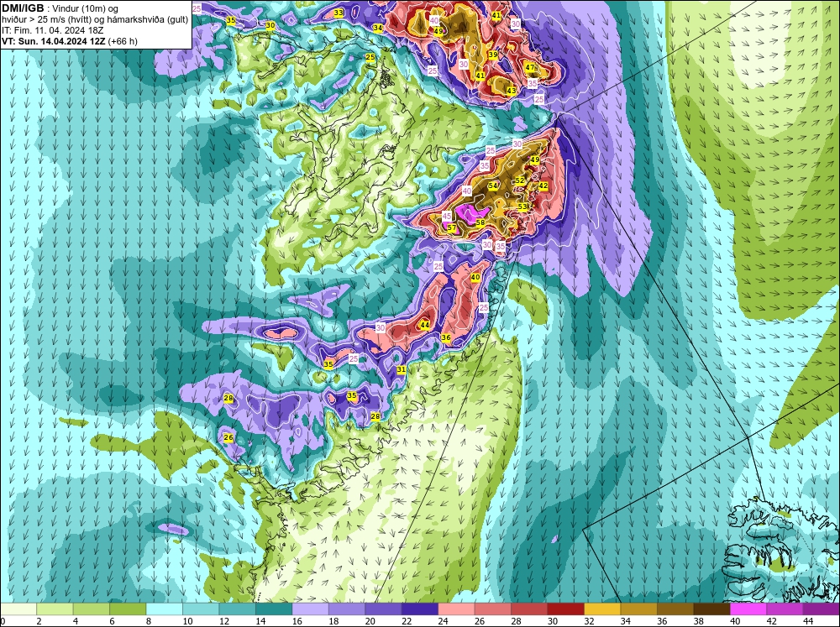The height and width of the screenshot is (627, 840).
Task: Pick the dark red legend swatch between 30 and 32
Action: tap(565, 609)
